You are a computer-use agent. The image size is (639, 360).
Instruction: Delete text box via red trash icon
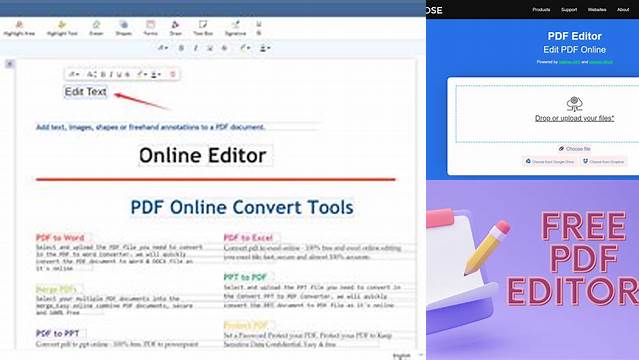point(173,74)
